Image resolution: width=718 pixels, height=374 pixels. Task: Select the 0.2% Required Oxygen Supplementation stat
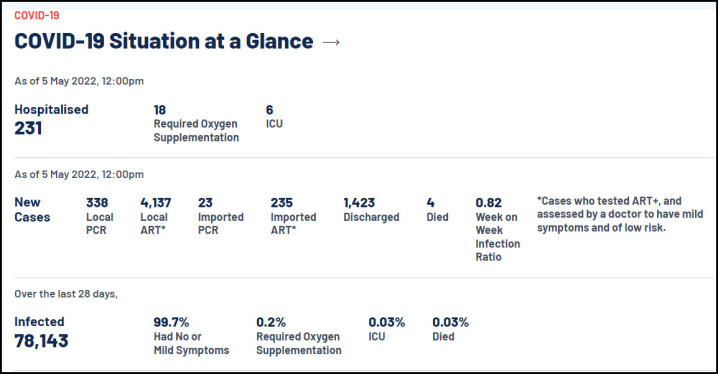click(299, 336)
